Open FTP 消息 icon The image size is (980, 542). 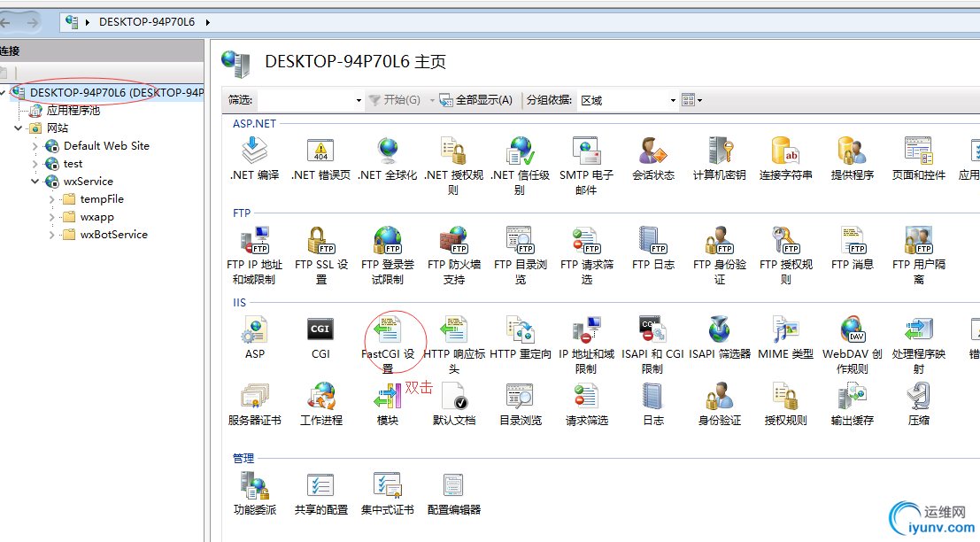(x=852, y=240)
